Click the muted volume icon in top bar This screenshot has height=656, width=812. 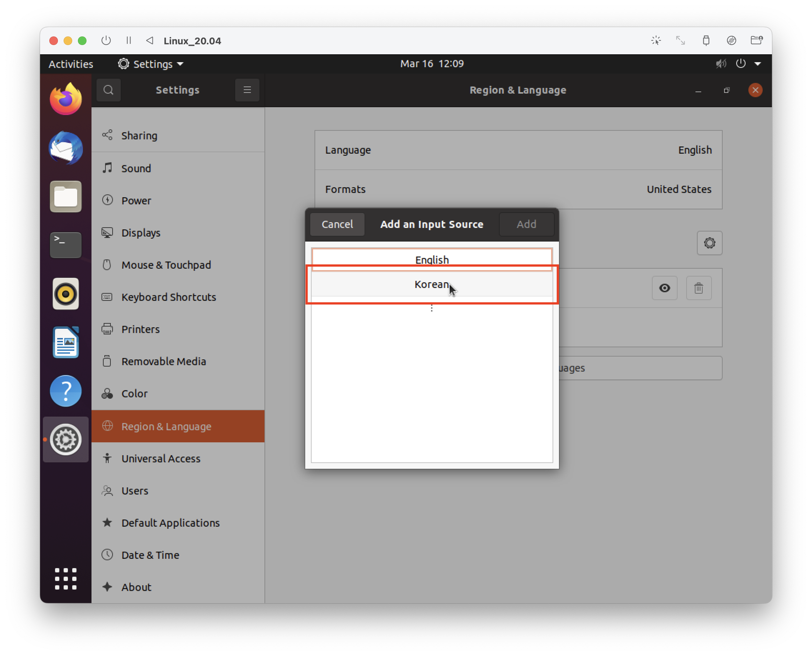tap(721, 64)
